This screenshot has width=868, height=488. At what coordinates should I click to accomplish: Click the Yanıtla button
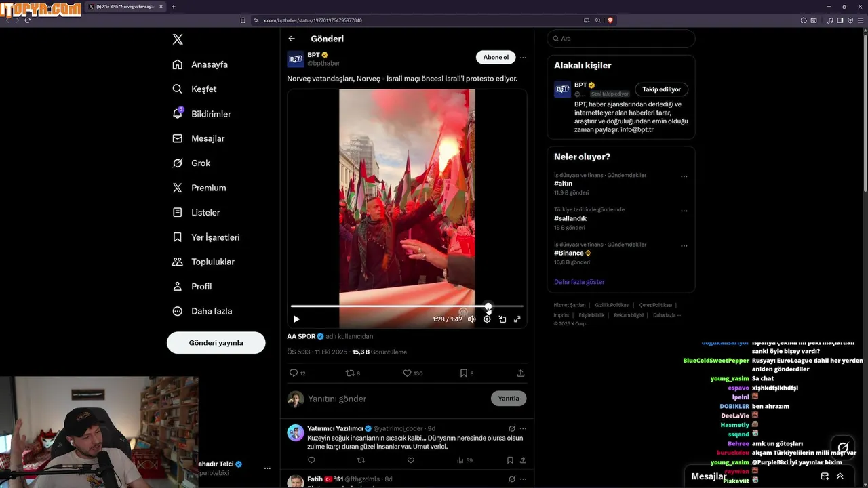coord(509,399)
